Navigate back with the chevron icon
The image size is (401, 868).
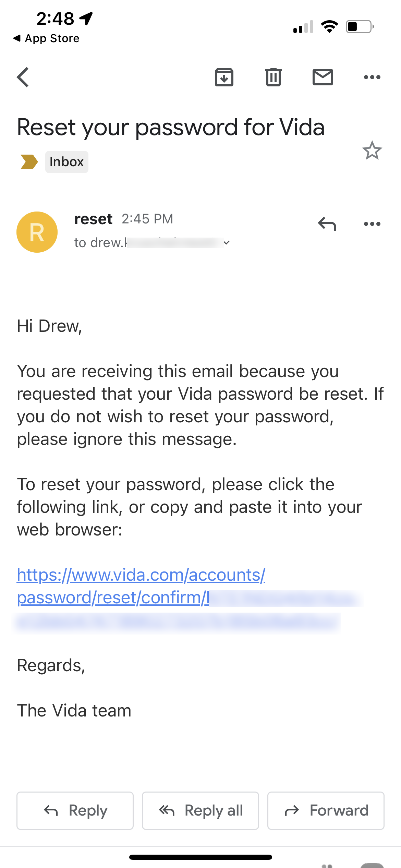pyautogui.click(x=23, y=77)
